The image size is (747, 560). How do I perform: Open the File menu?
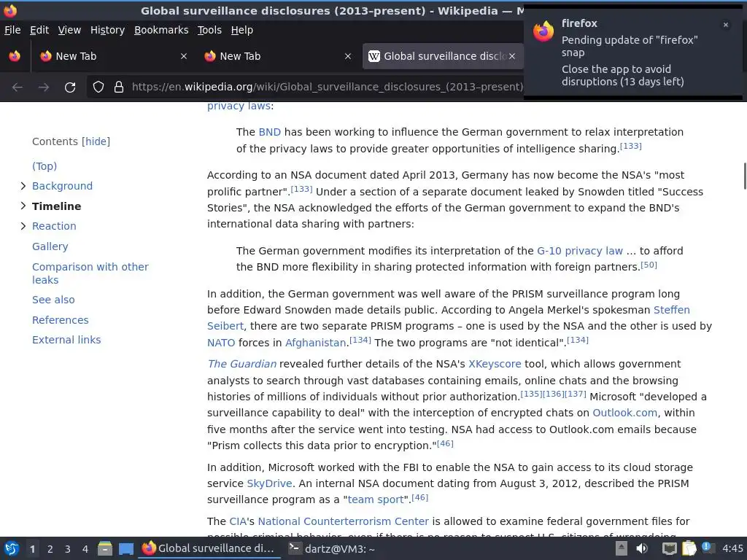coord(12,30)
